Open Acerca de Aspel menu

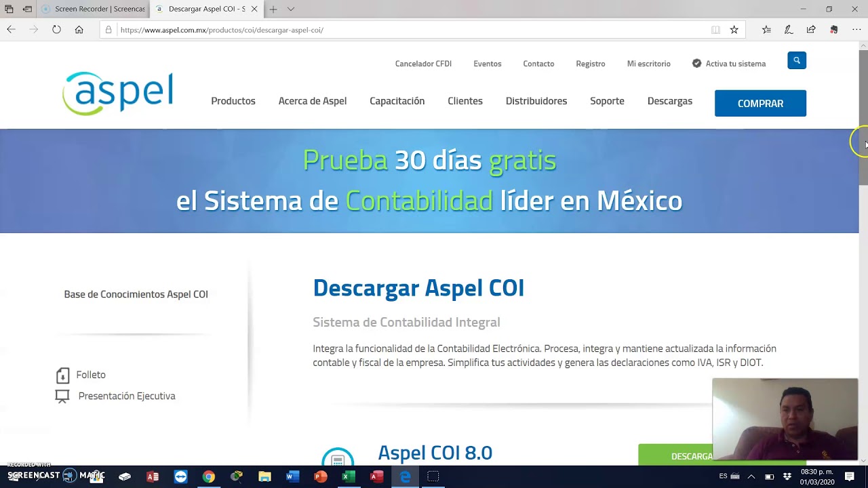pos(313,101)
